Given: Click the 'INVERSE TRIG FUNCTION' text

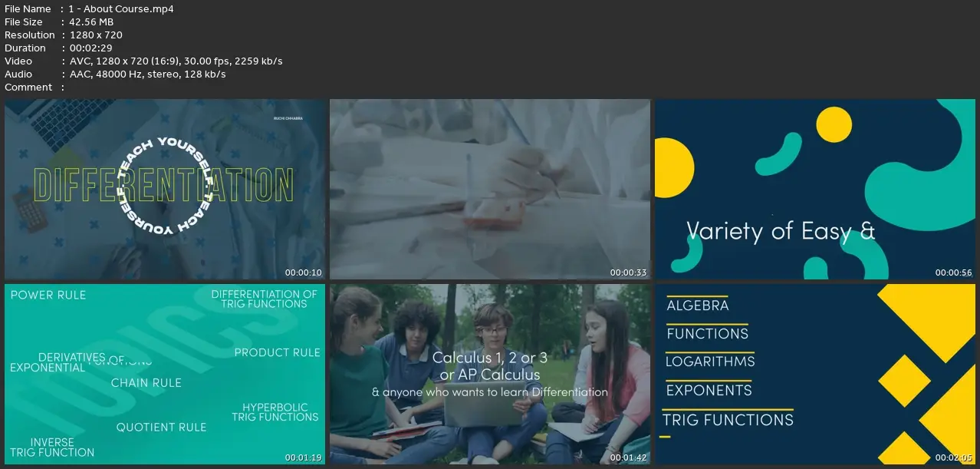Looking at the screenshot, I should 52,448.
